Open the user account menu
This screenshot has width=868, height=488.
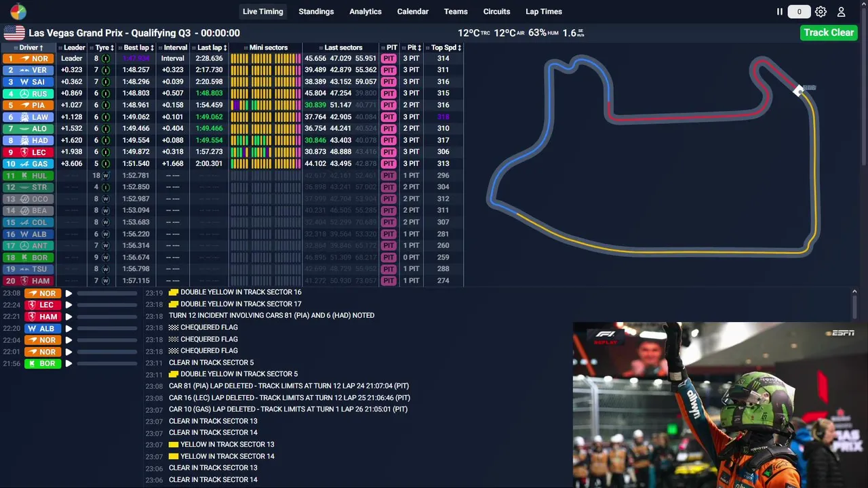coord(841,12)
